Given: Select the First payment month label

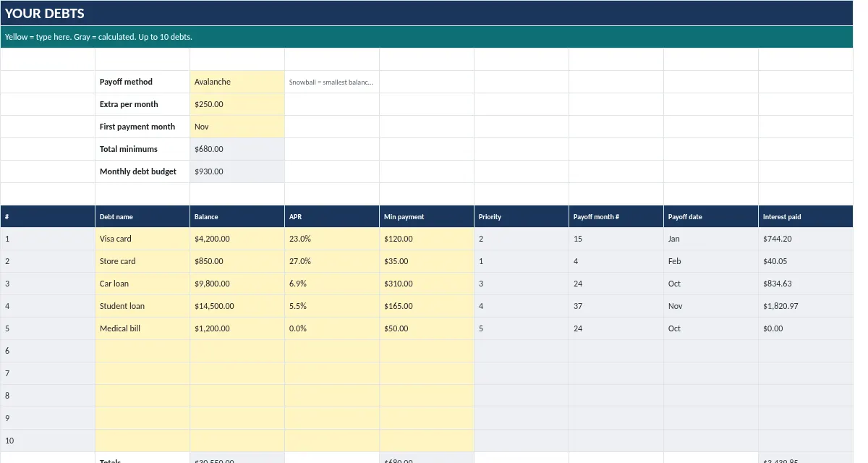Looking at the screenshot, I should pyautogui.click(x=142, y=127).
